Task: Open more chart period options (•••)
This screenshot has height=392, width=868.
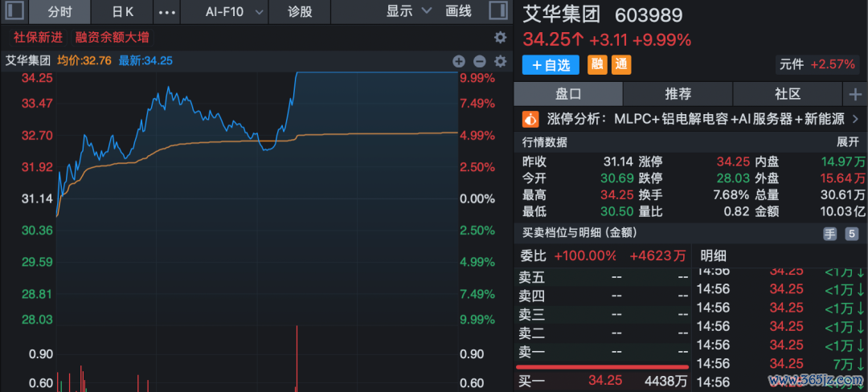Action: (x=167, y=11)
